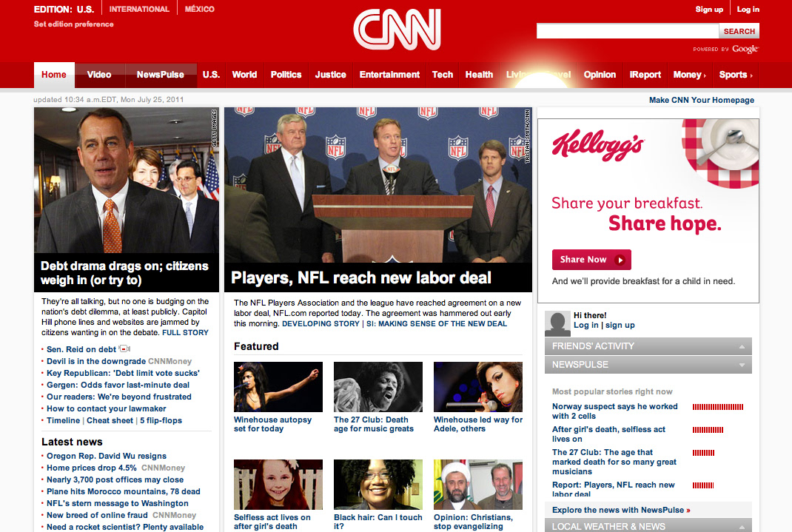Click FULL STORY link on debt article

coord(185,333)
